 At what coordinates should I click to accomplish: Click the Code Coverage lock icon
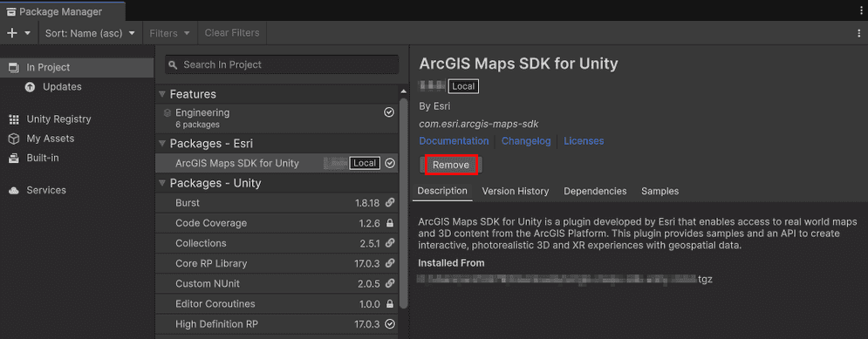coord(390,223)
